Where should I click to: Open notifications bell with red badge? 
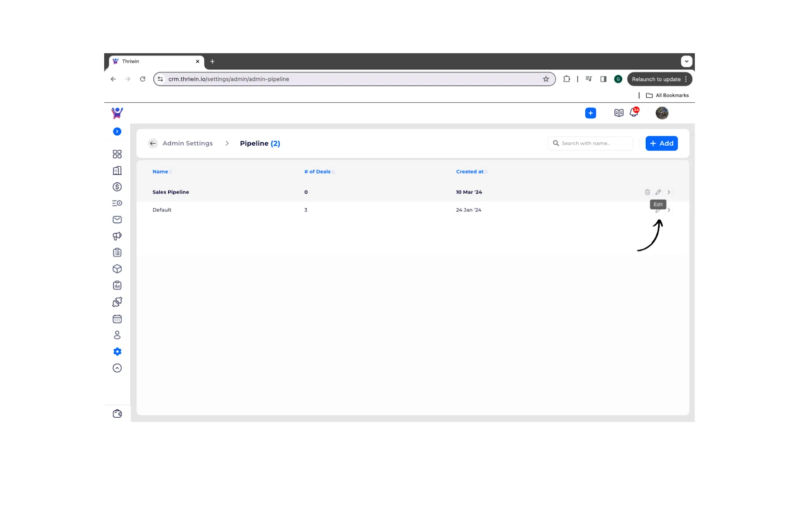pyautogui.click(x=634, y=112)
